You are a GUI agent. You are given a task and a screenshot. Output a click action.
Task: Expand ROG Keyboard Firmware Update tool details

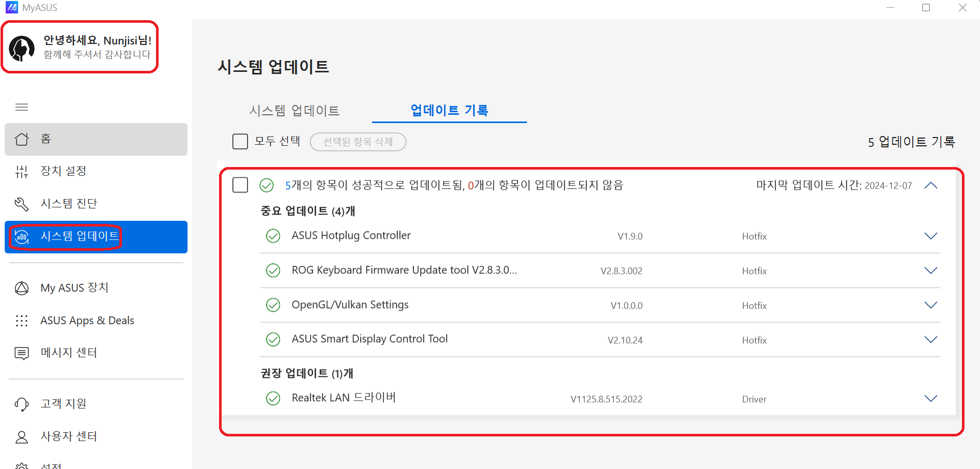(x=931, y=270)
